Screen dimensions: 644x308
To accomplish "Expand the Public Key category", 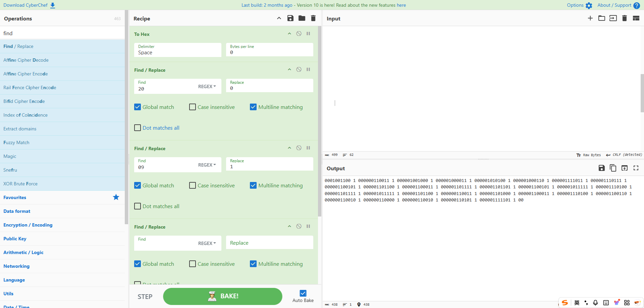I will 62,239.
